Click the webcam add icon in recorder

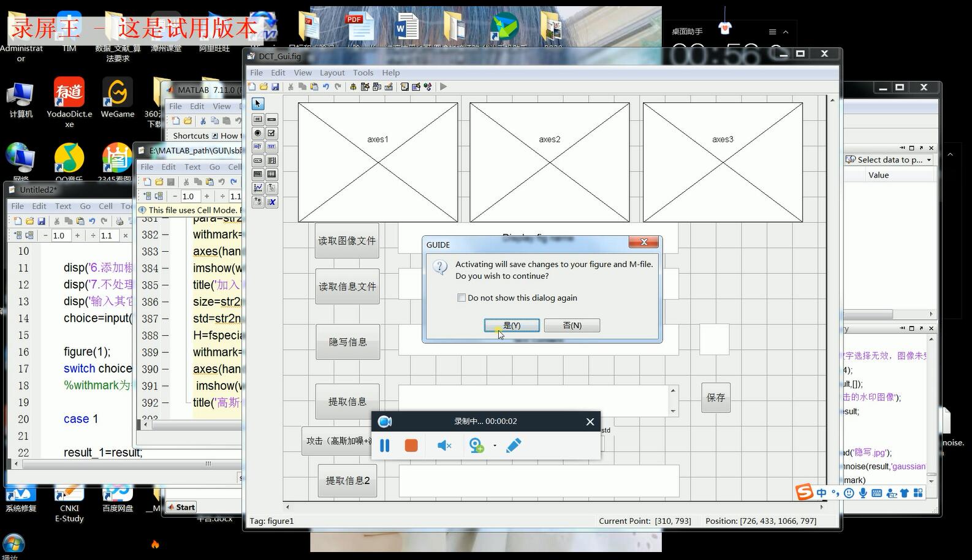pyautogui.click(x=476, y=445)
